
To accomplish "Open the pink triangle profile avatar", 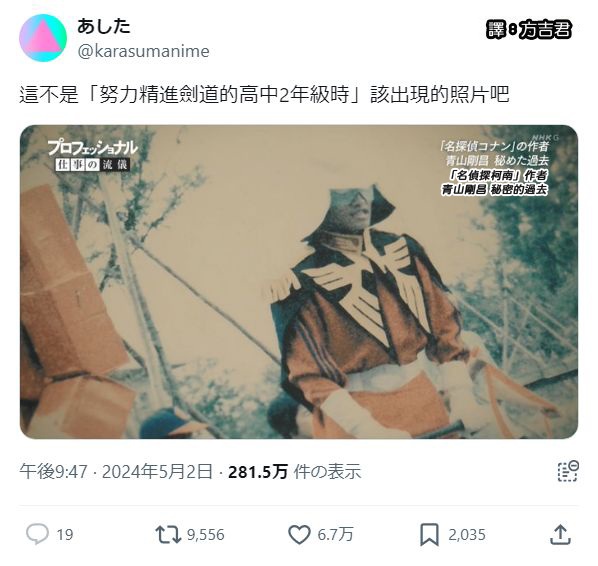I will (43, 38).
